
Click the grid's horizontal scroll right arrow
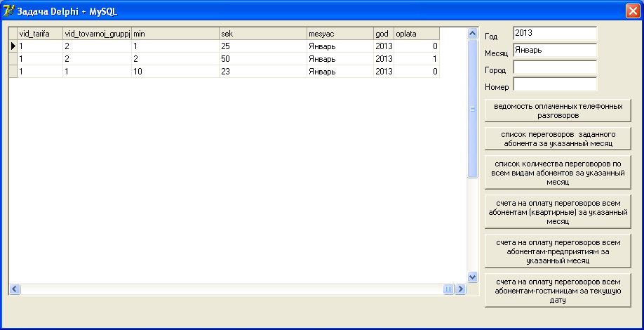[460, 289]
